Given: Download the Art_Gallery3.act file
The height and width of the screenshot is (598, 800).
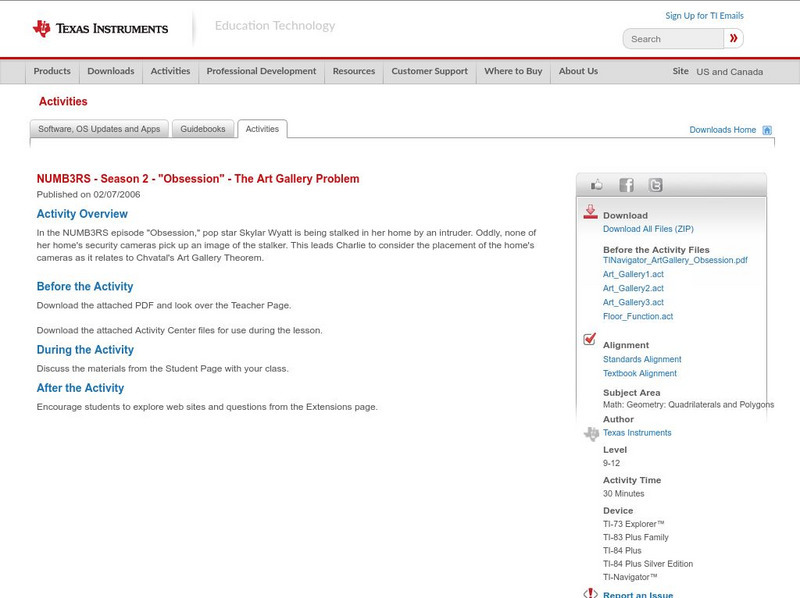Looking at the screenshot, I should coord(633,303).
